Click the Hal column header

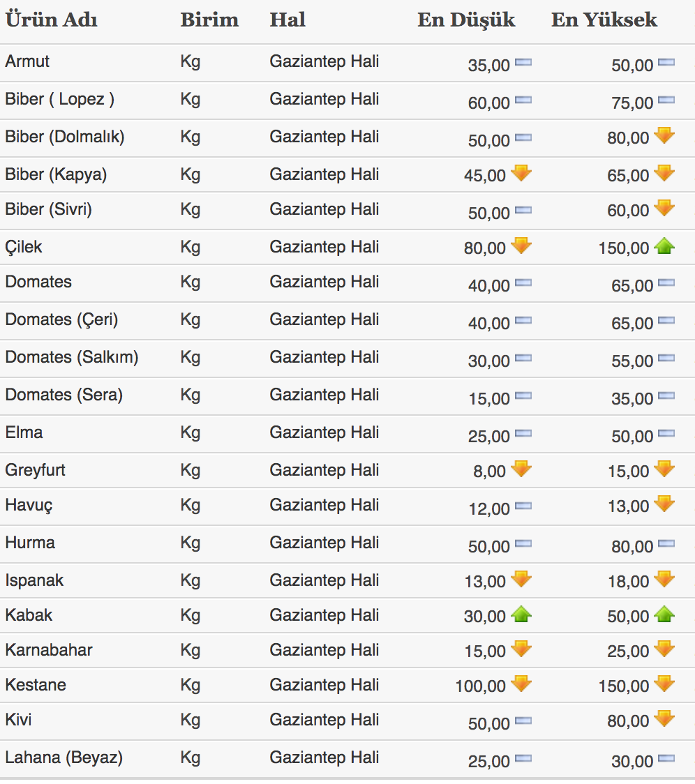(287, 20)
